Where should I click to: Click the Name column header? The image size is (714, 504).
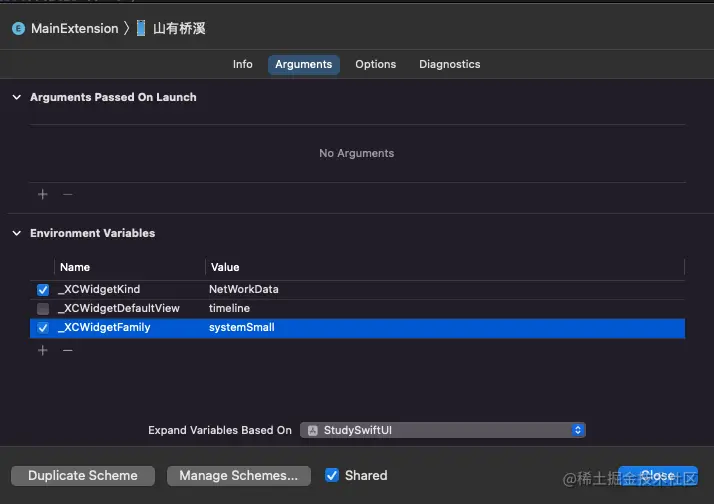(75, 267)
